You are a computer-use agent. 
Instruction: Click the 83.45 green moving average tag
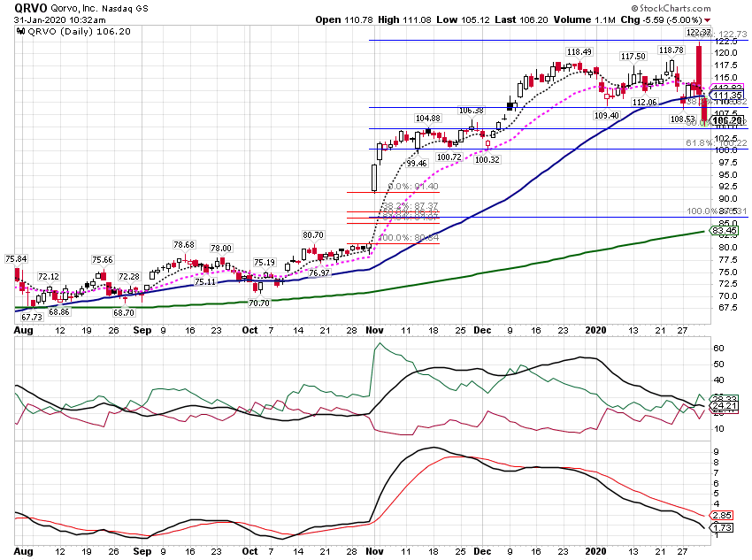click(x=725, y=231)
